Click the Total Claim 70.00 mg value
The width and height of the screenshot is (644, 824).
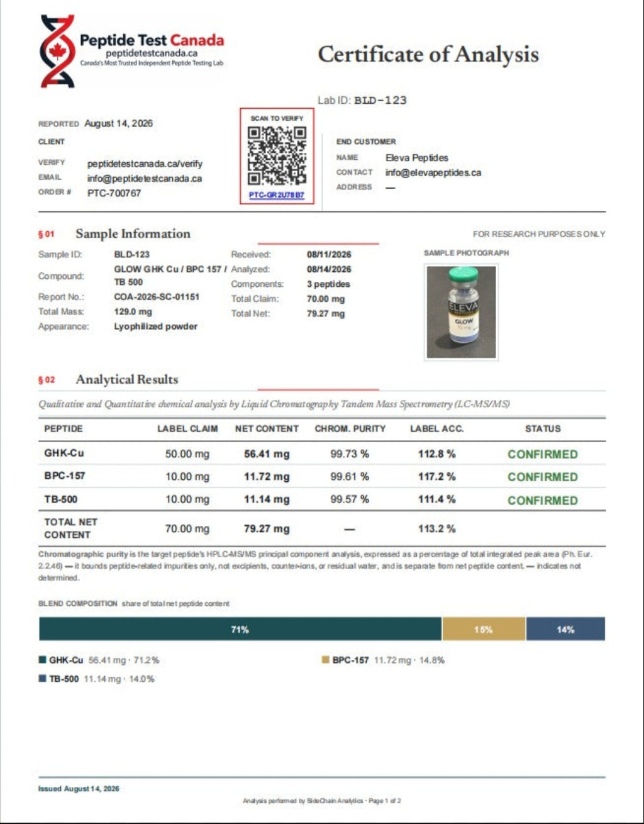tap(326, 299)
